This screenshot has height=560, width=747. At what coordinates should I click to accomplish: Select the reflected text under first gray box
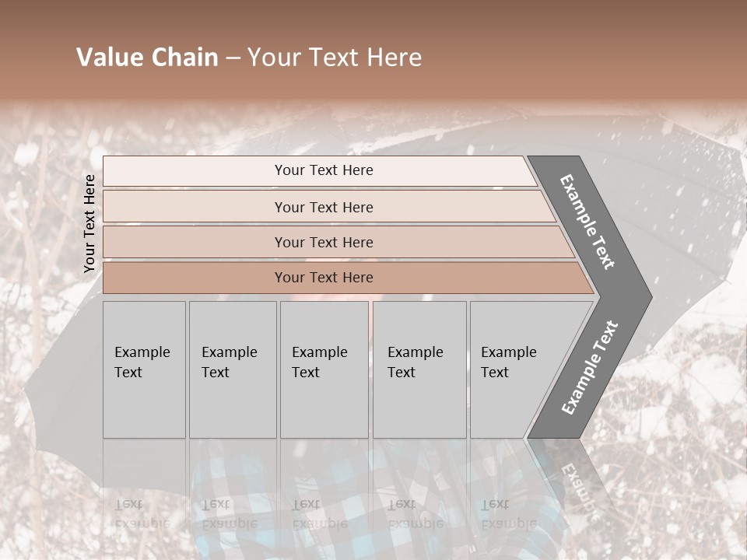pyautogui.click(x=142, y=514)
